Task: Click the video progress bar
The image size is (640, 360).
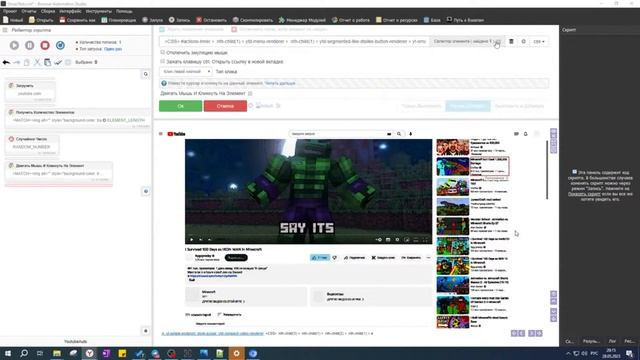Action: (308, 234)
